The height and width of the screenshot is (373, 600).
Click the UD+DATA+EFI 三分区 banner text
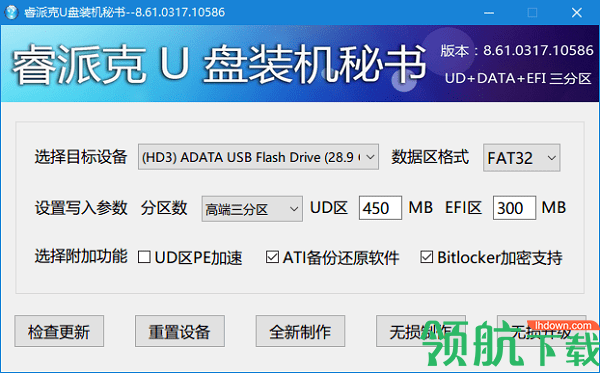point(518,78)
